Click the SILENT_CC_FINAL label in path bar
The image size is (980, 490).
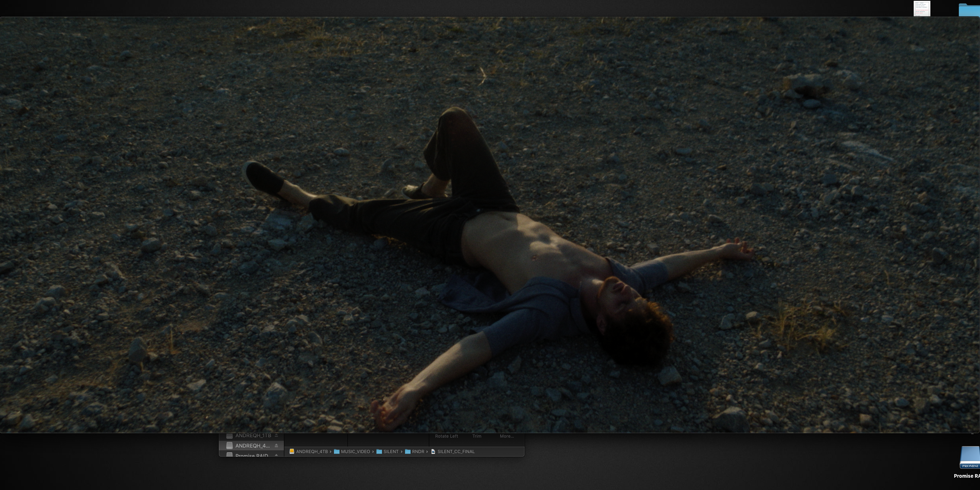[x=456, y=451]
